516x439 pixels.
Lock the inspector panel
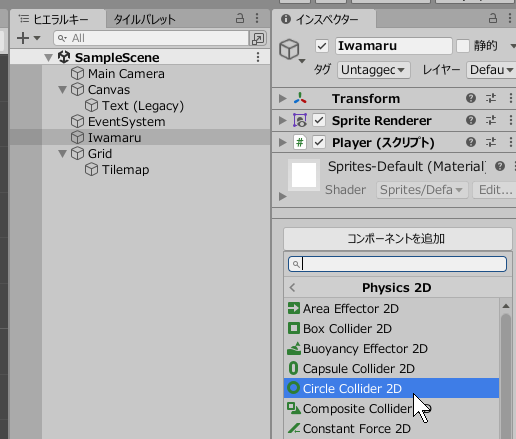point(493,18)
